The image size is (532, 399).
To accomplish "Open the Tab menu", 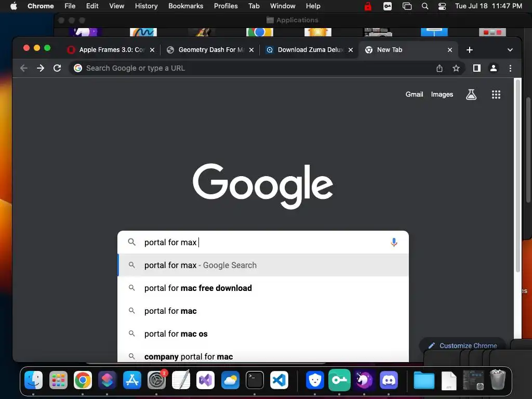I will pos(254,6).
